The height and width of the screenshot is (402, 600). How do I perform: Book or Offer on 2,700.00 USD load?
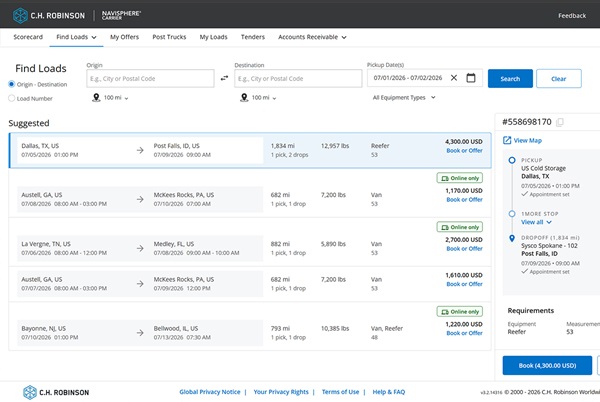click(x=465, y=249)
